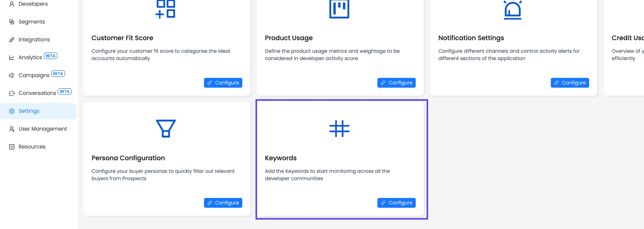Click the Keywords hashtag icon
The width and height of the screenshot is (644, 229).
(x=339, y=128)
